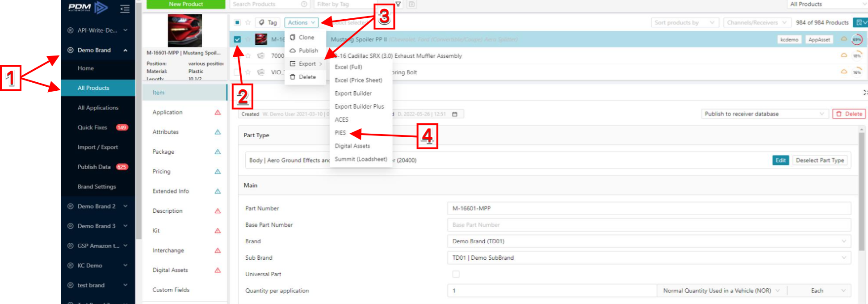Click the 18% completeness indicator
Viewport: 868px width, 304px height.
(x=857, y=55)
